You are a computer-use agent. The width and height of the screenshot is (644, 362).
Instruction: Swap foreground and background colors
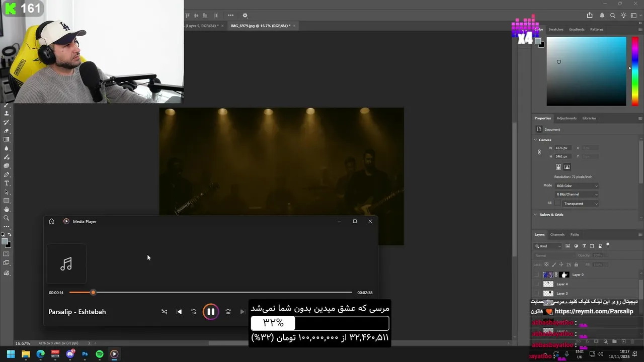pyautogui.click(x=9, y=235)
